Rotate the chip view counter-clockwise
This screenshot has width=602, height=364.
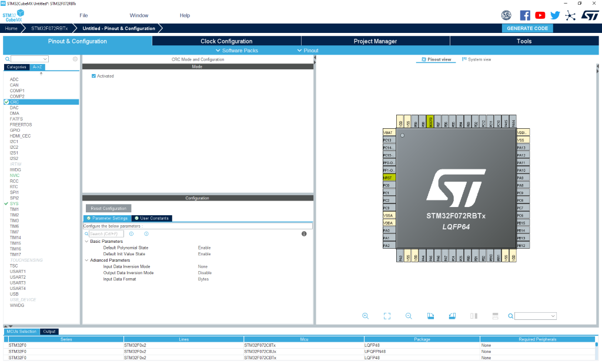(452, 316)
